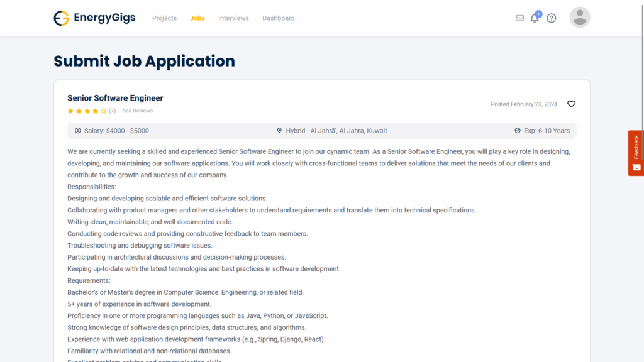The height and width of the screenshot is (362, 644).
Task: Click the location pin icon beside Hybrid
Action: (279, 131)
